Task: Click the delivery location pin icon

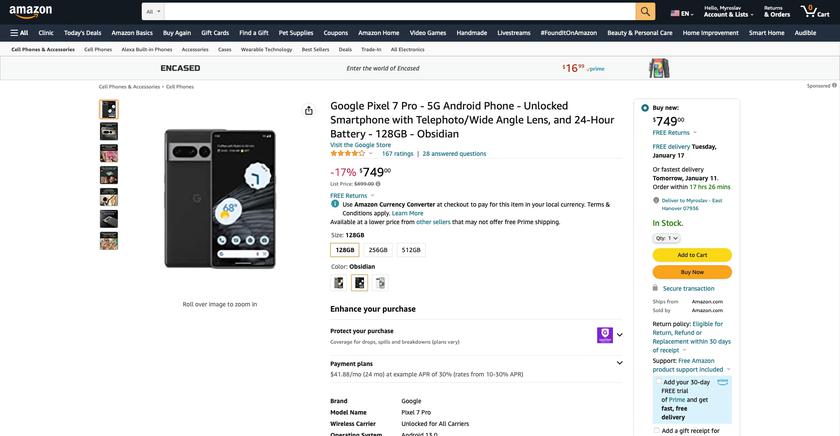Action: click(656, 201)
